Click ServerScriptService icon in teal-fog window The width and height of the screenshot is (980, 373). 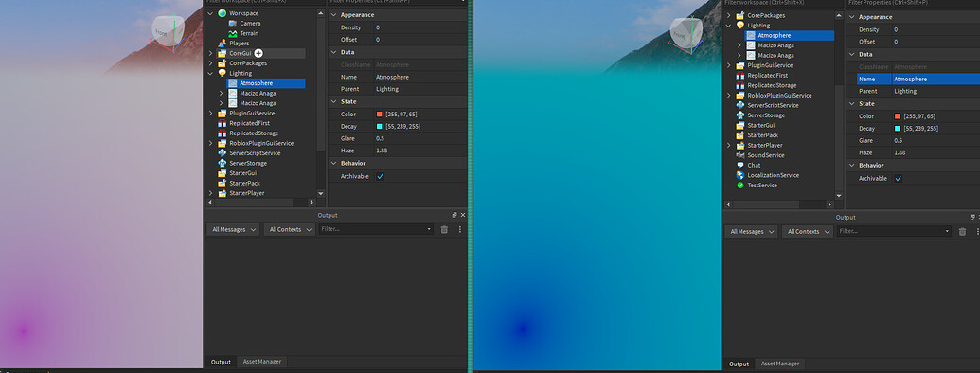[x=740, y=105]
